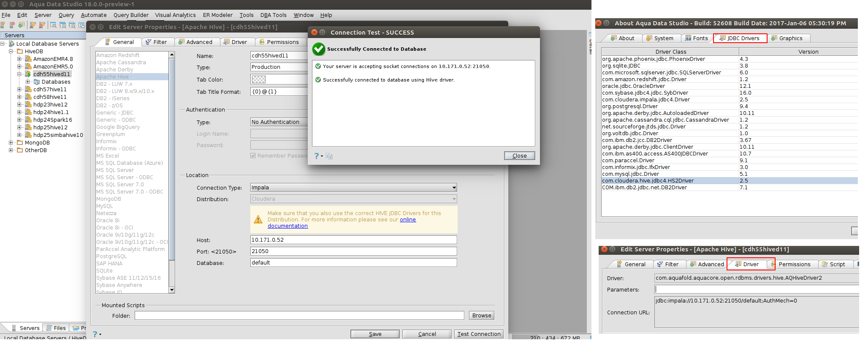Click the Browse button for Mounted Scripts

[x=481, y=315]
